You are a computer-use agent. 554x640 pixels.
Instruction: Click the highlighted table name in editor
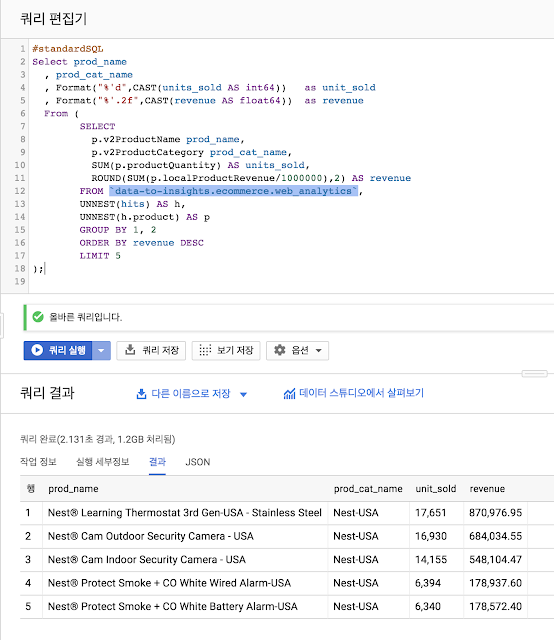(x=234, y=191)
